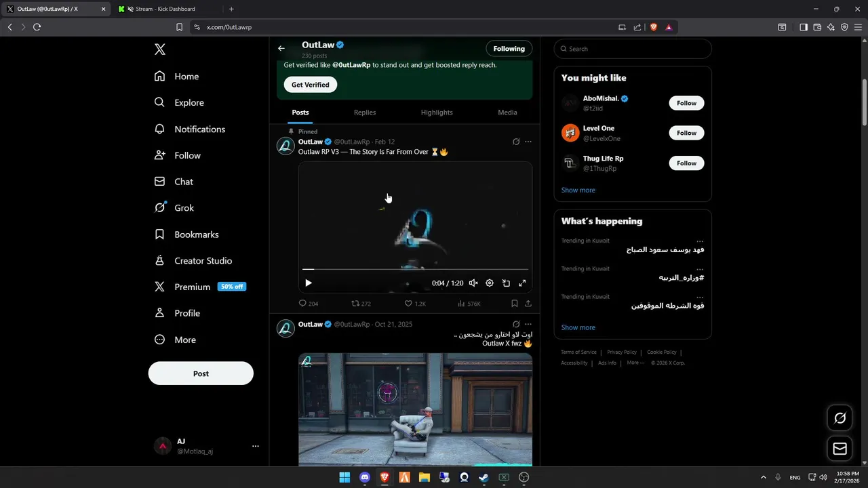Viewport: 868px width, 488px height.
Task: Open Profile in left sidebar
Action: pos(177,313)
